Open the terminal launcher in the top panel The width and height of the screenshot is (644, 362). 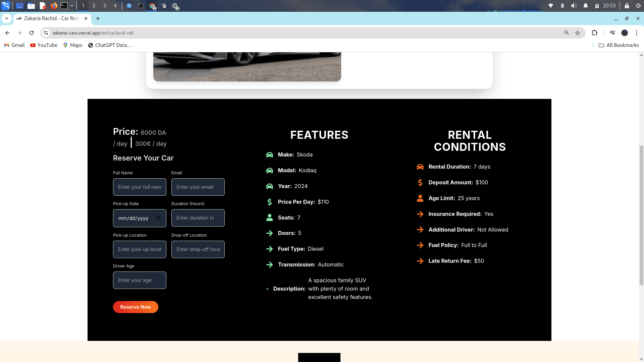pos(64,6)
